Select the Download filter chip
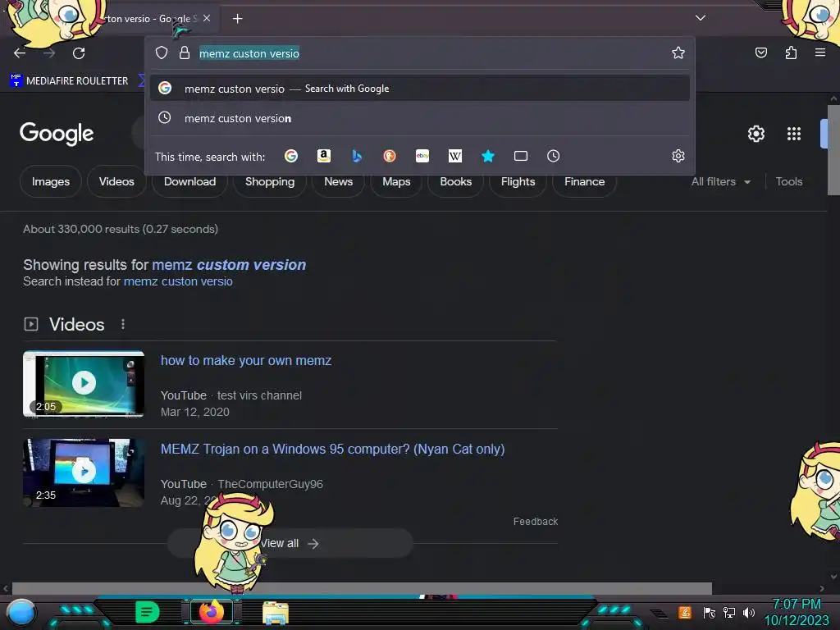This screenshot has width=840, height=630. pos(189,181)
